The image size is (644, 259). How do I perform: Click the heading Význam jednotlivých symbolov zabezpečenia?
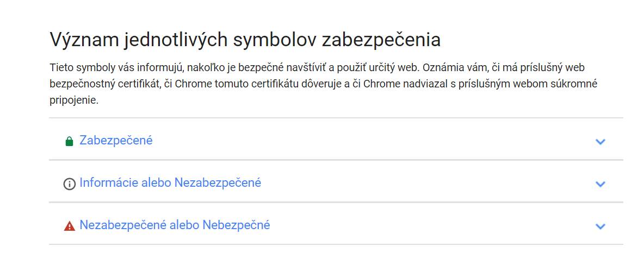coord(245,40)
